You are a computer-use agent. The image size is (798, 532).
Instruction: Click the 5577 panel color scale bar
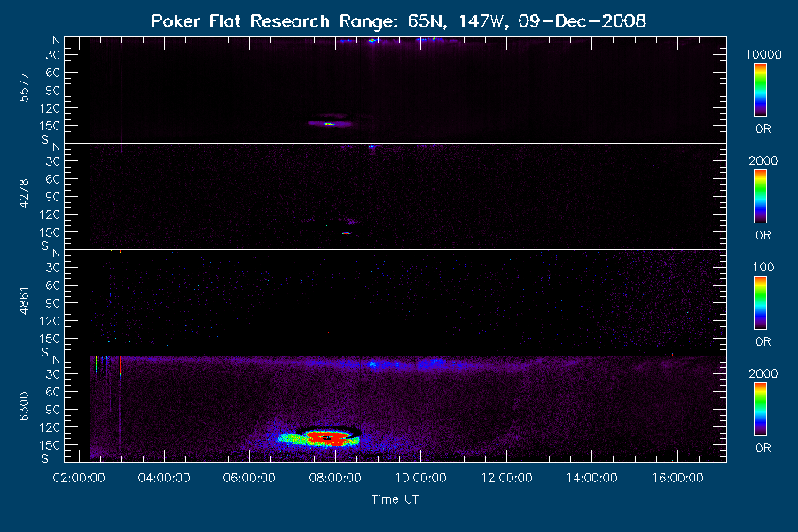[x=761, y=90]
